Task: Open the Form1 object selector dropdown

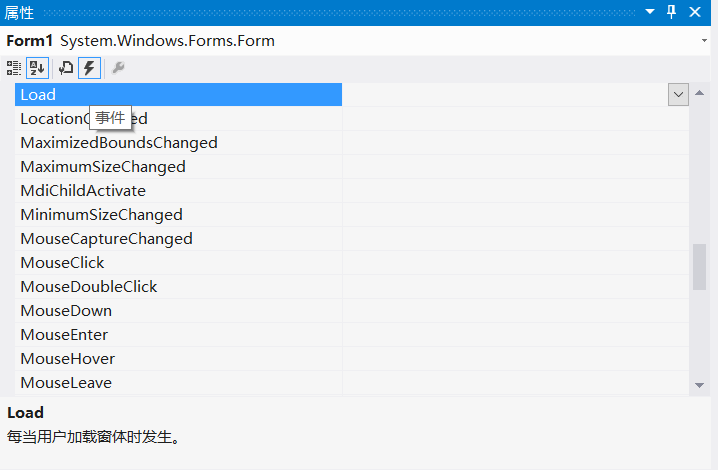Action: (704, 41)
